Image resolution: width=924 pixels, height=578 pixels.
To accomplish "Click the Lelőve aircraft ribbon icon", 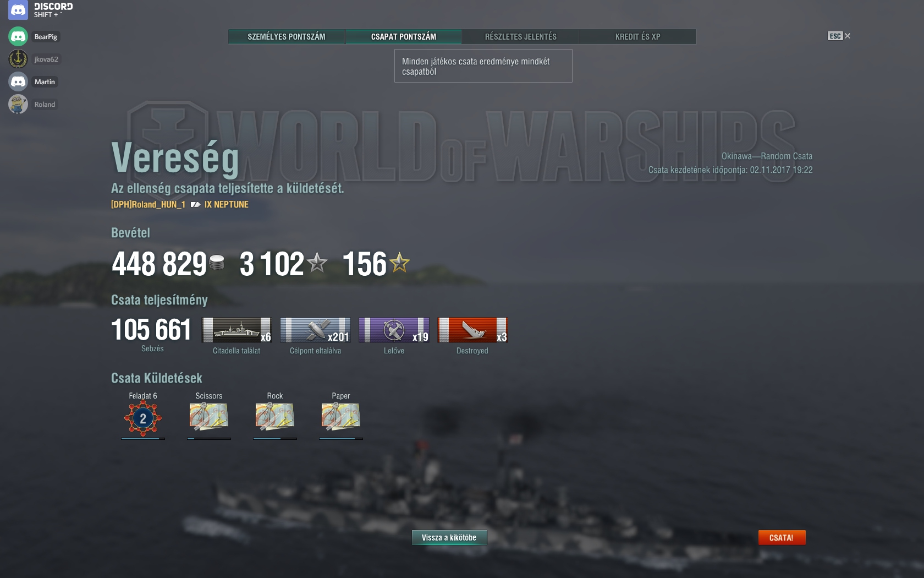I will [x=394, y=330].
